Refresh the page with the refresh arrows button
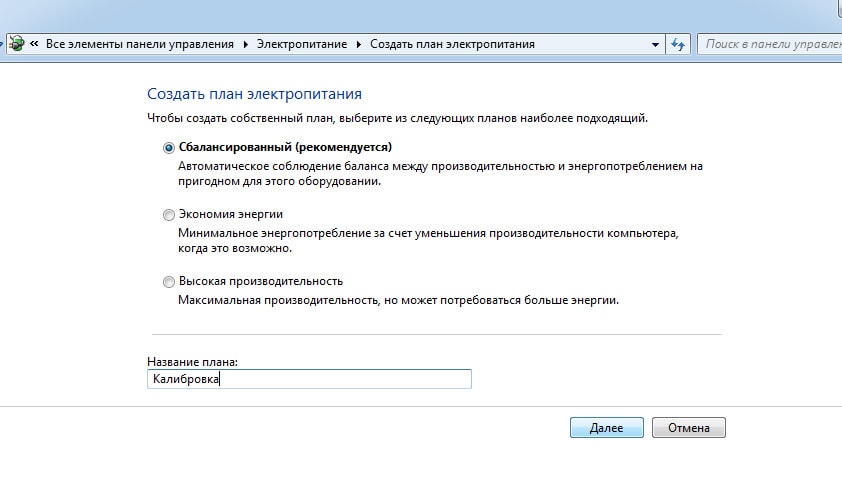 [678, 45]
